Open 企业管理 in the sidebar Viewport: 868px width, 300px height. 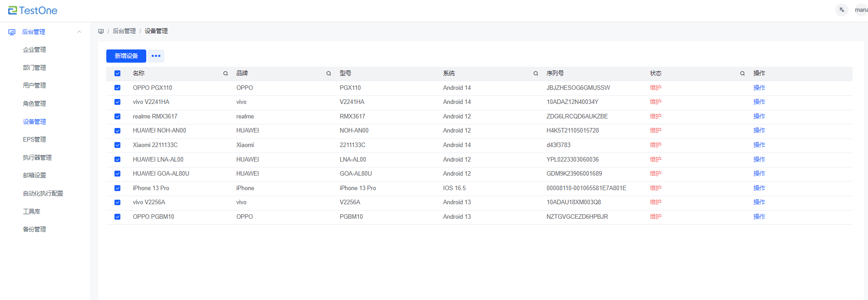(x=35, y=49)
